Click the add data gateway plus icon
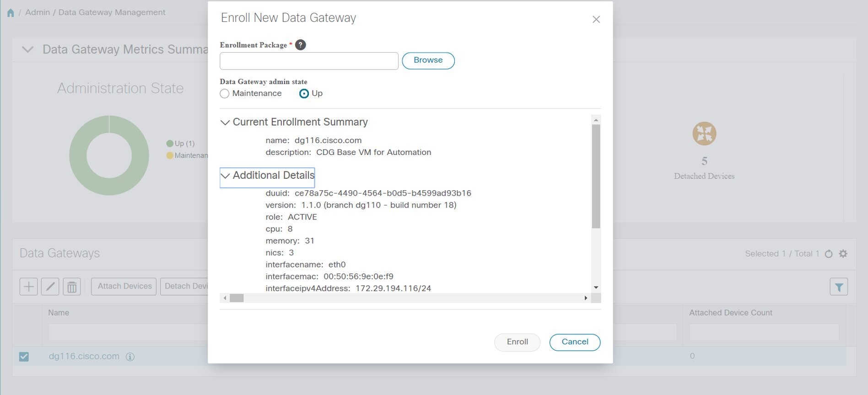The image size is (868, 395). pos(28,287)
